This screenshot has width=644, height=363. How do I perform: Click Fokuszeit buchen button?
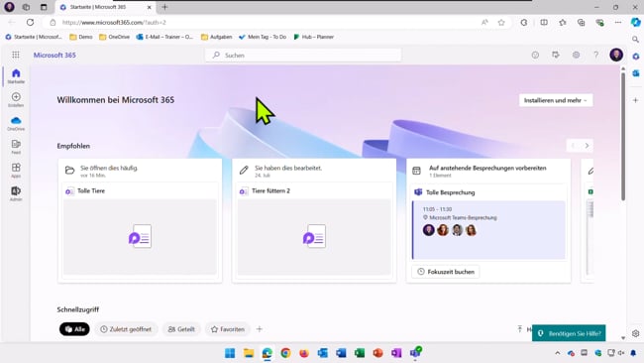tap(446, 272)
